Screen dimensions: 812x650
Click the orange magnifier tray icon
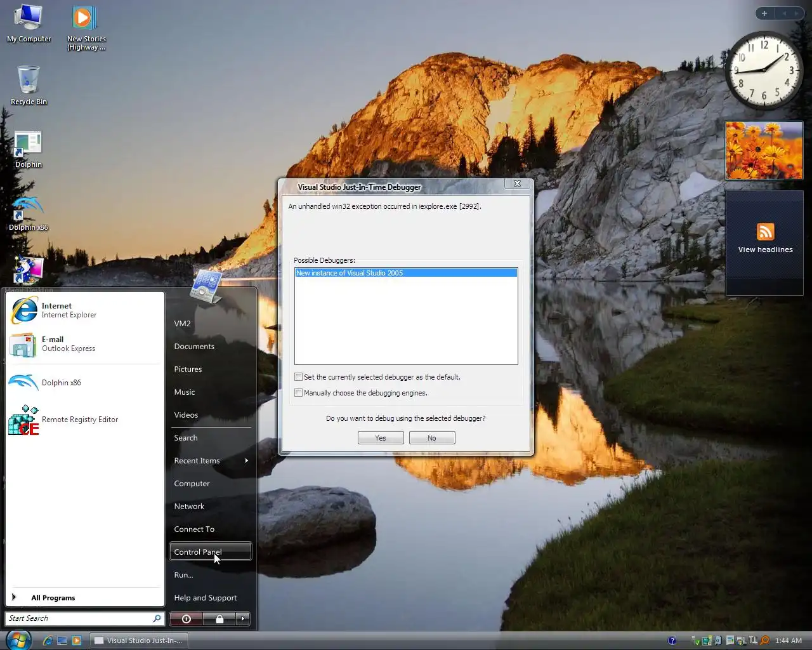click(x=765, y=640)
